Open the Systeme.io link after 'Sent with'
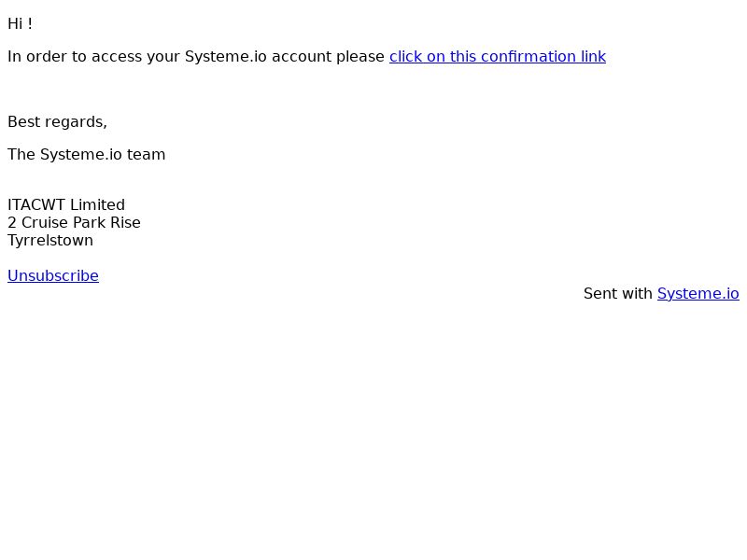The image size is (747, 560). coord(698,294)
